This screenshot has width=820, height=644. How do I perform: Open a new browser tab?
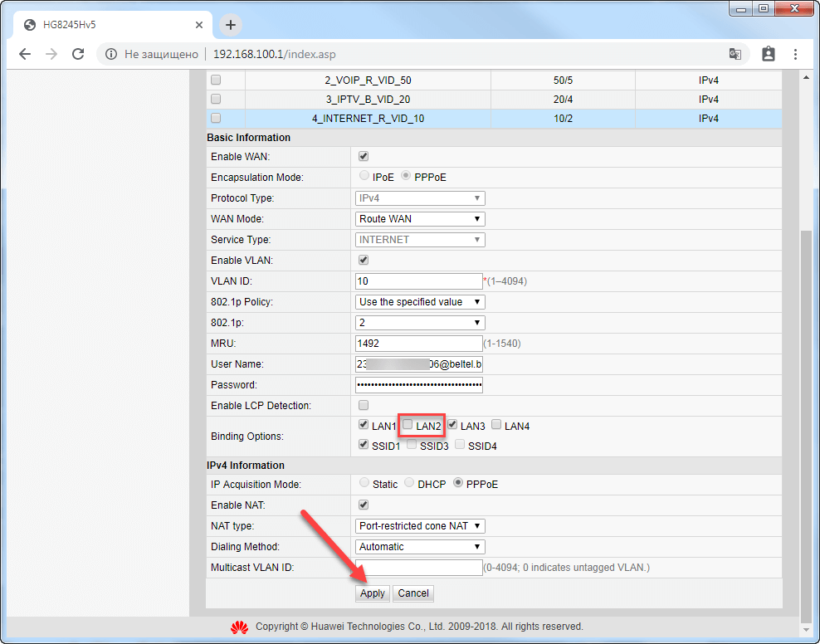point(231,24)
